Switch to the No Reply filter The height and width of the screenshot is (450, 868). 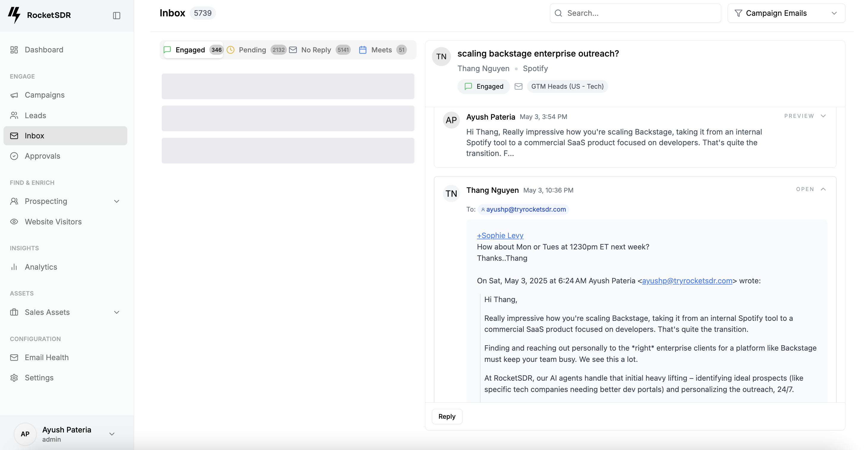click(316, 50)
